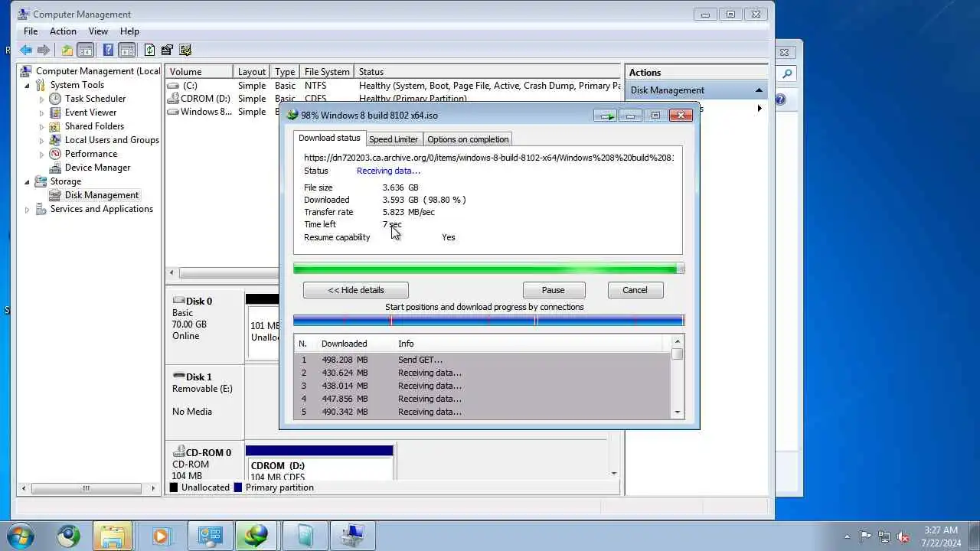This screenshot has height=551, width=980.
Task: Switch to Options on completion tab
Action: coord(467,139)
